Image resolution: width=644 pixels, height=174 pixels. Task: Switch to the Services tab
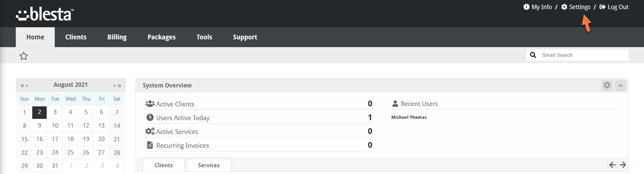[209, 165]
